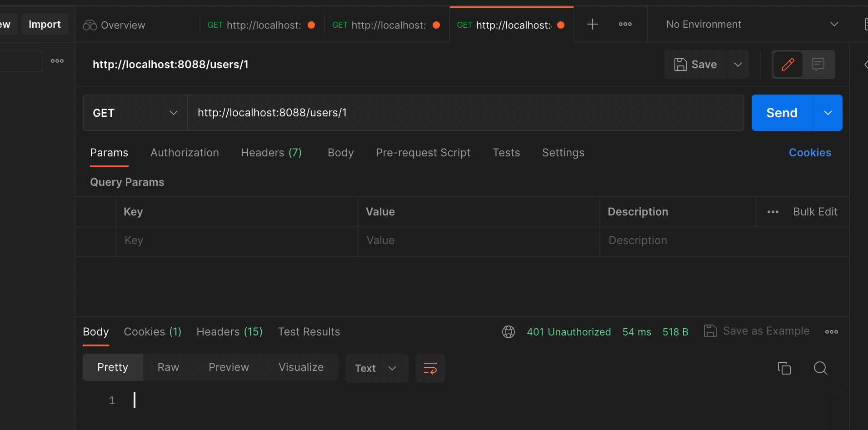Switch to edit mode pencil icon
868x430 pixels.
pos(788,65)
